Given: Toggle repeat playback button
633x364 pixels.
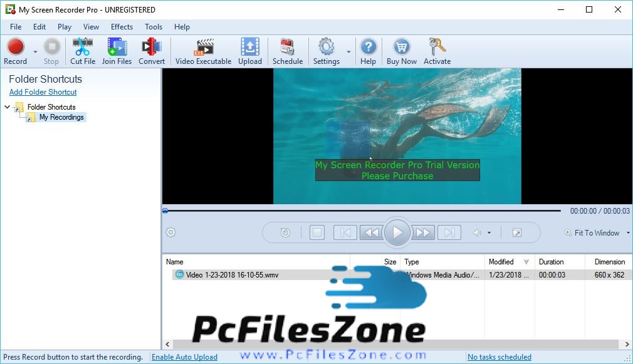Looking at the screenshot, I should click(285, 233).
